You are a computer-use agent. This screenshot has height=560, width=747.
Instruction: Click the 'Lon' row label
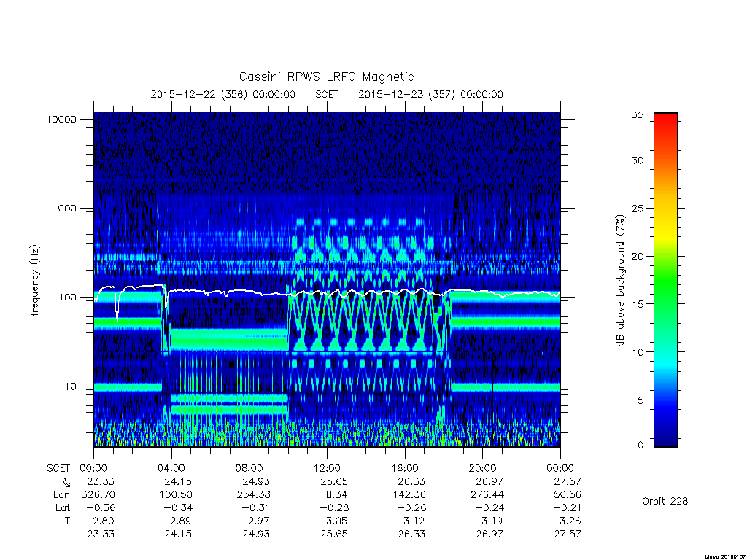tap(61, 495)
